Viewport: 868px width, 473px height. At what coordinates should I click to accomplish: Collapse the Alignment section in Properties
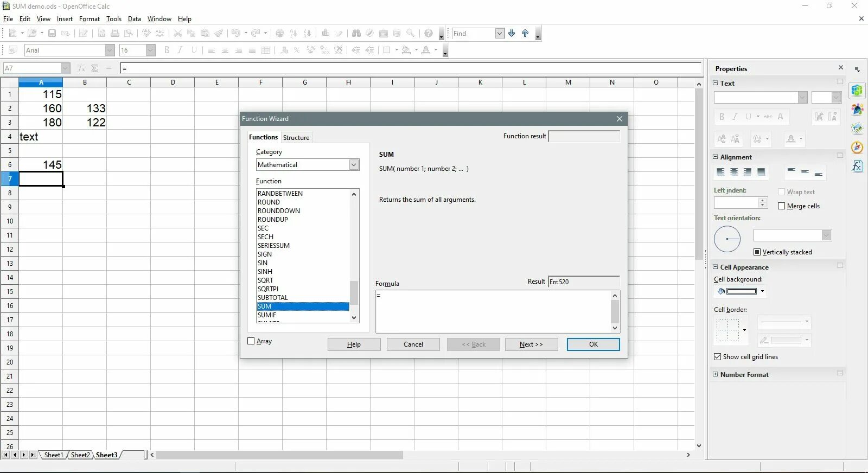coord(715,157)
